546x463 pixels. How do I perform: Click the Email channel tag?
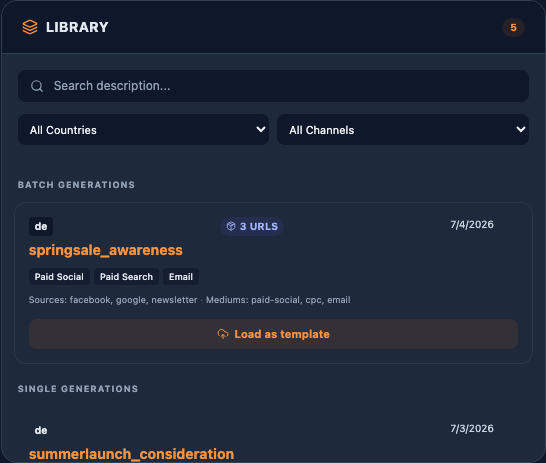coord(181,277)
